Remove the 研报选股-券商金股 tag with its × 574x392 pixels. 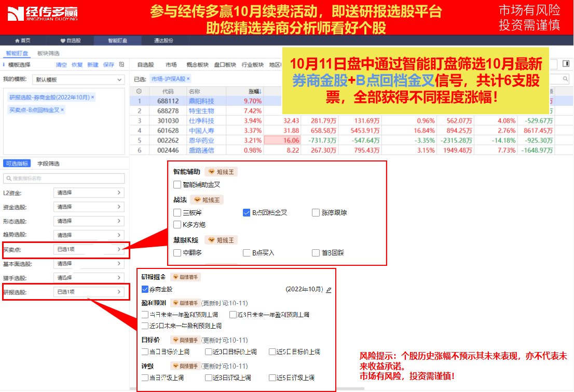(92, 97)
